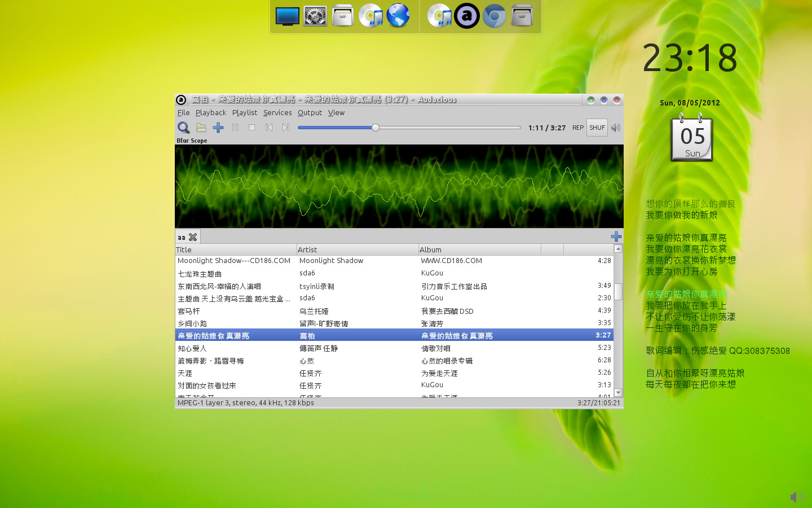Select the 知心爱人 track
This screenshot has height=508, width=812.
tap(394, 348)
